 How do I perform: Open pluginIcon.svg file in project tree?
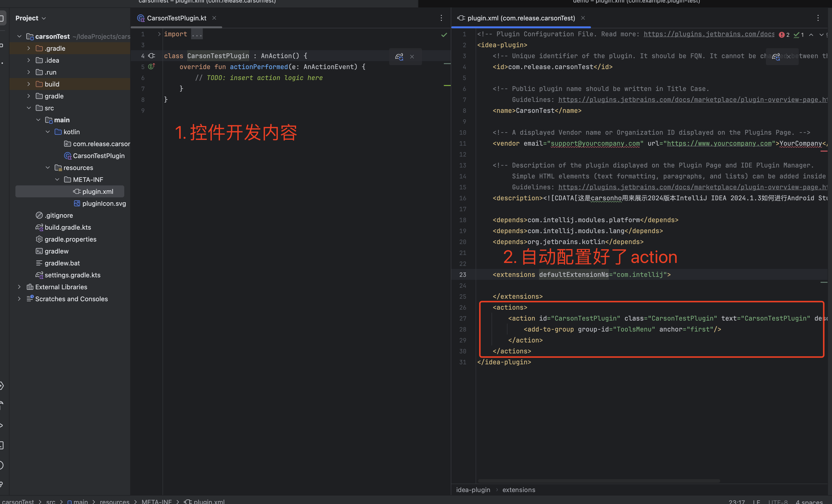(x=104, y=203)
